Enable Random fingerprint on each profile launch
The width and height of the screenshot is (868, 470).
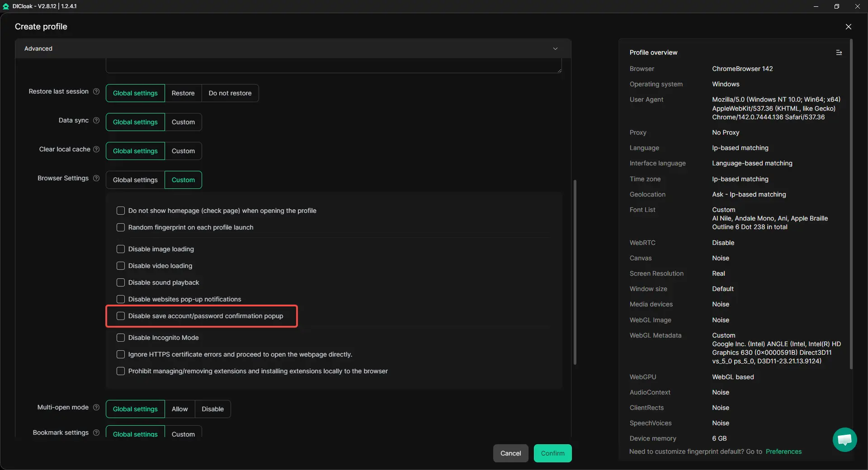tap(121, 228)
